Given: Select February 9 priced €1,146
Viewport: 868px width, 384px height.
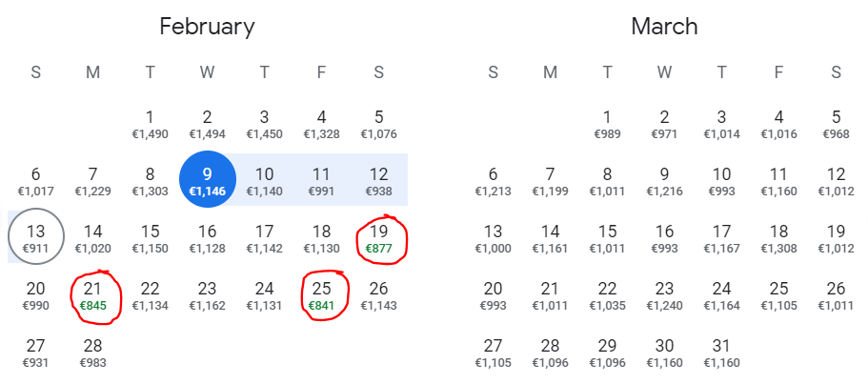Looking at the screenshot, I should point(207,180).
